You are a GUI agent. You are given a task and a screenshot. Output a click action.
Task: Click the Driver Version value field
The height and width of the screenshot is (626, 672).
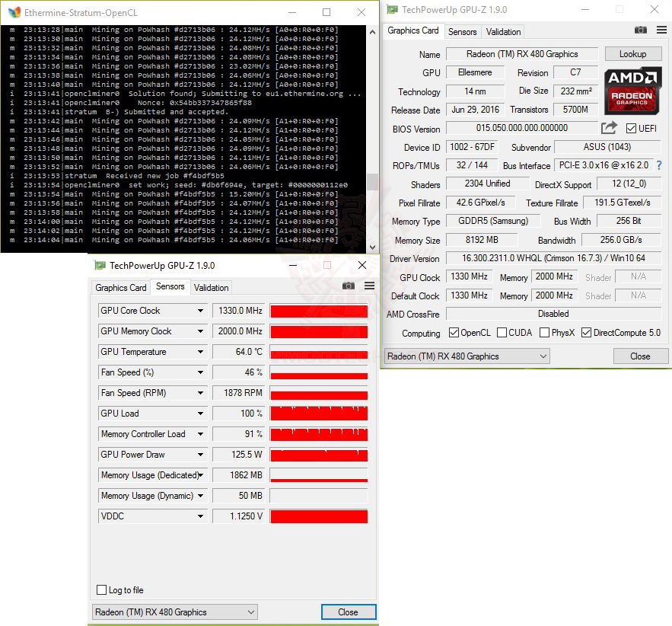click(553, 258)
